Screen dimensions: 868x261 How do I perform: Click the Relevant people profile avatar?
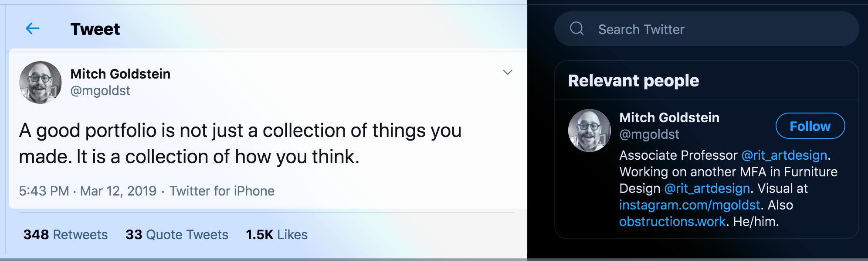(x=589, y=130)
